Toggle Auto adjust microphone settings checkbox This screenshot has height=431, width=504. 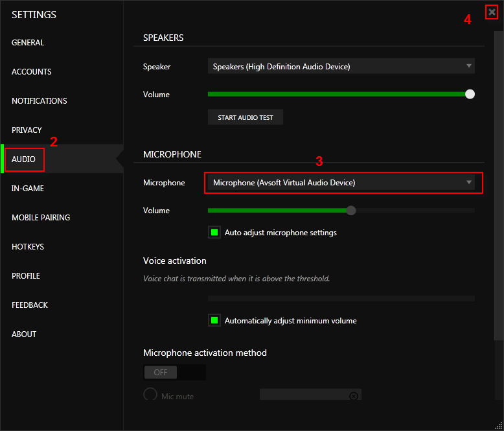click(x=214, y=232)
